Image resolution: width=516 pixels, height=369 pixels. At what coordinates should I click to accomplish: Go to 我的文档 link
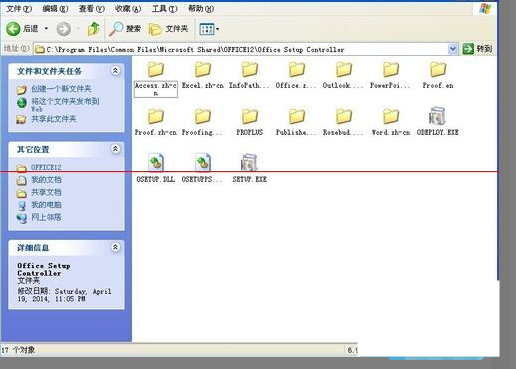(x=46, y=180)
